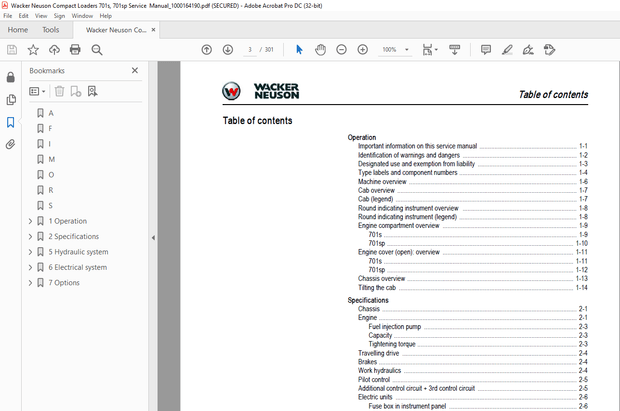
Task: Select bookmark F
Action: (x=50, y=129)
